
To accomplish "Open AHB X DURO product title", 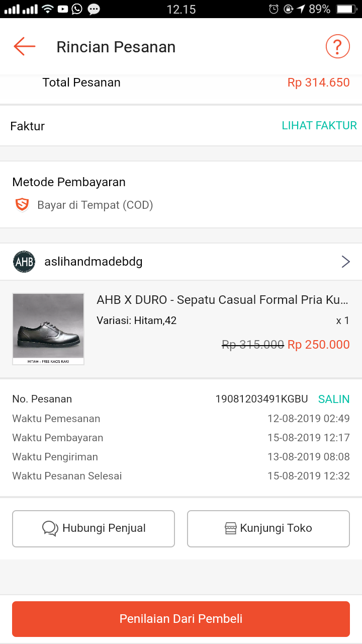I will [222, 300].
